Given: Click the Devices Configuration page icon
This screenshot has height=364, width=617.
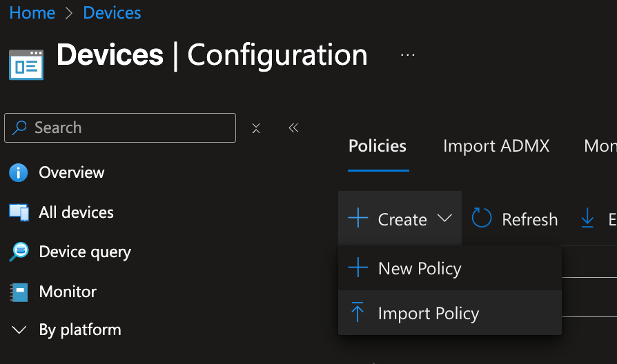Looking at the screenshot, I should 26,64.
